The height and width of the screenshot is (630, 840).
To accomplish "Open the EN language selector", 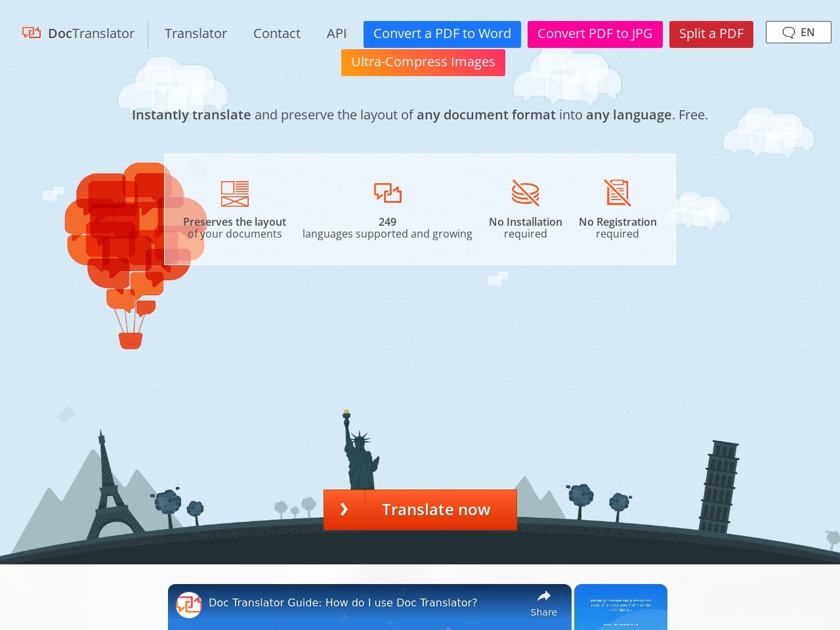I will pyautogui.click(x=798, y=33).
